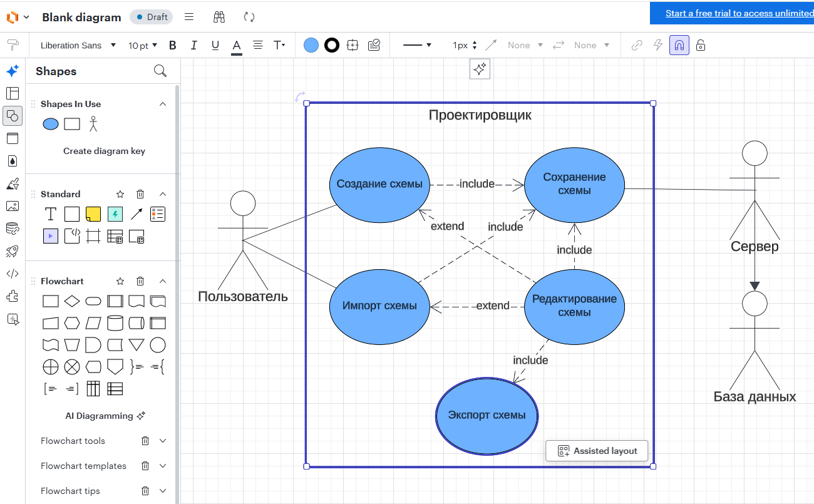Open the AI sparkle sidebar icon
814x504 pixels.
pos(13,71)
